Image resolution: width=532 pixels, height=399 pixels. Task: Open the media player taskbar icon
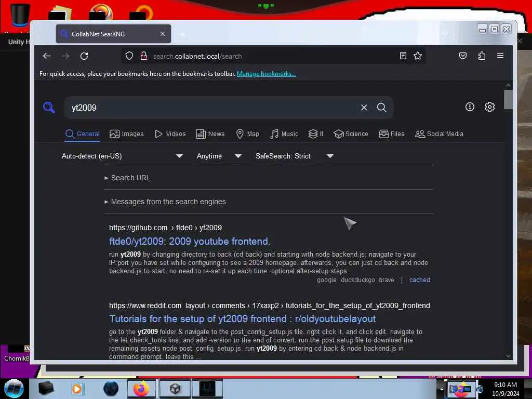pyautogui.click(x=77, y=389)
